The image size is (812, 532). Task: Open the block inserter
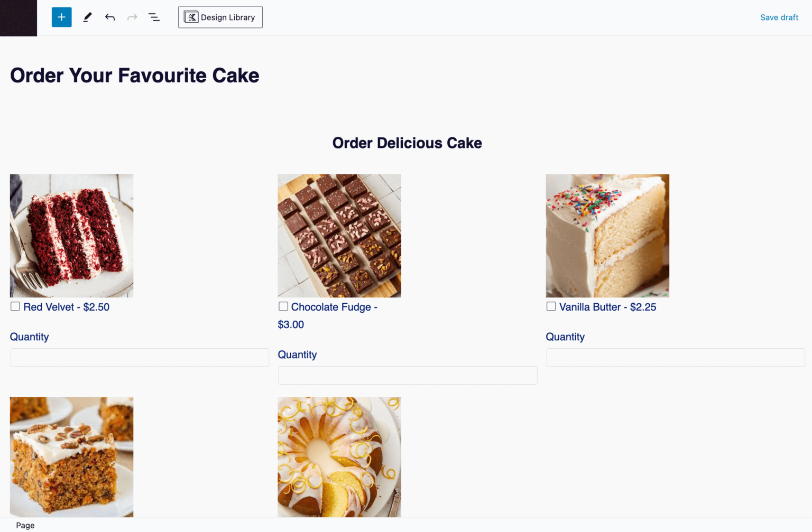(61, 17)
